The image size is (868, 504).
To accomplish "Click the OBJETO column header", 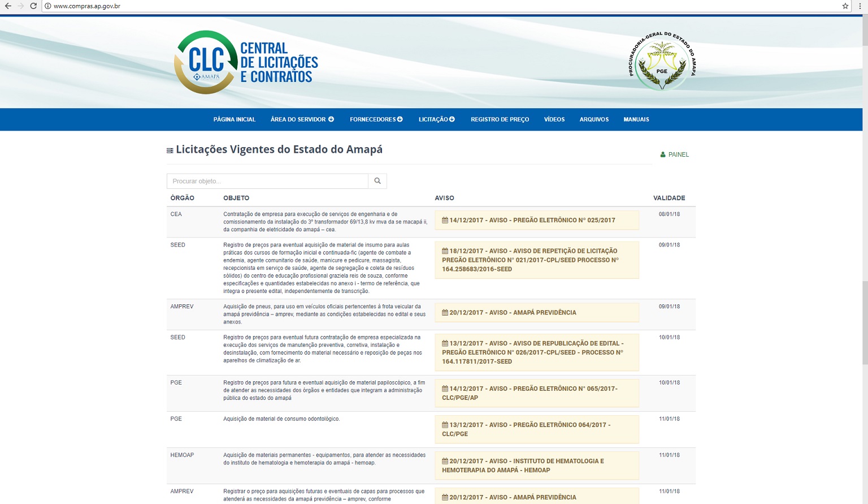I will pos(236,198).
